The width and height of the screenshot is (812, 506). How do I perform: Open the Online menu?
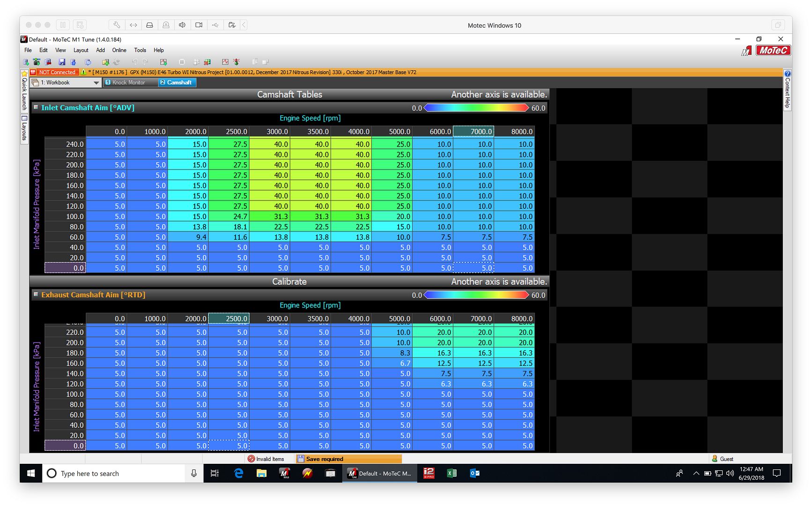click(x=119, y=50)
